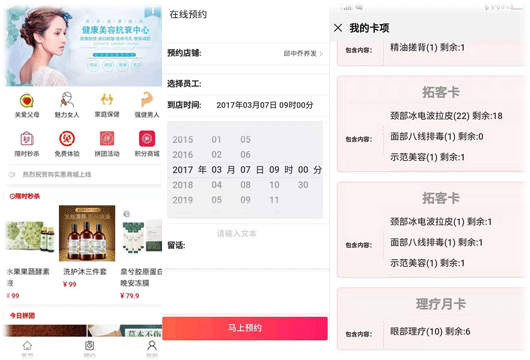Select year 2019 in picker

point(183,200)
